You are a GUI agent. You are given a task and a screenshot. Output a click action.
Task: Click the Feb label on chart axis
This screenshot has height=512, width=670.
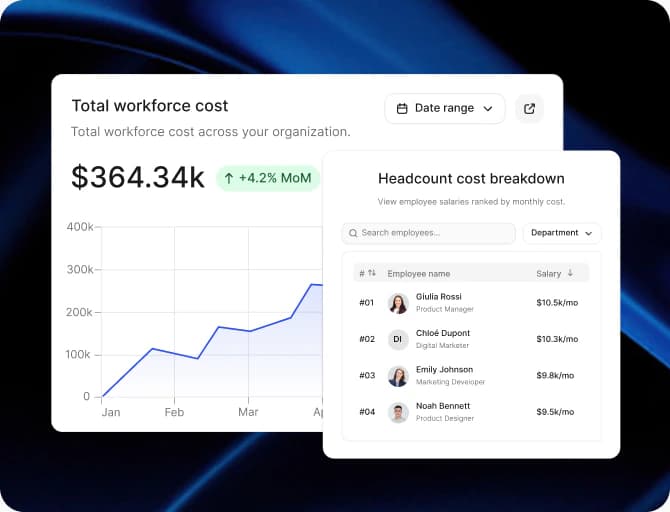pyautogui.click(x=174, y=412)
